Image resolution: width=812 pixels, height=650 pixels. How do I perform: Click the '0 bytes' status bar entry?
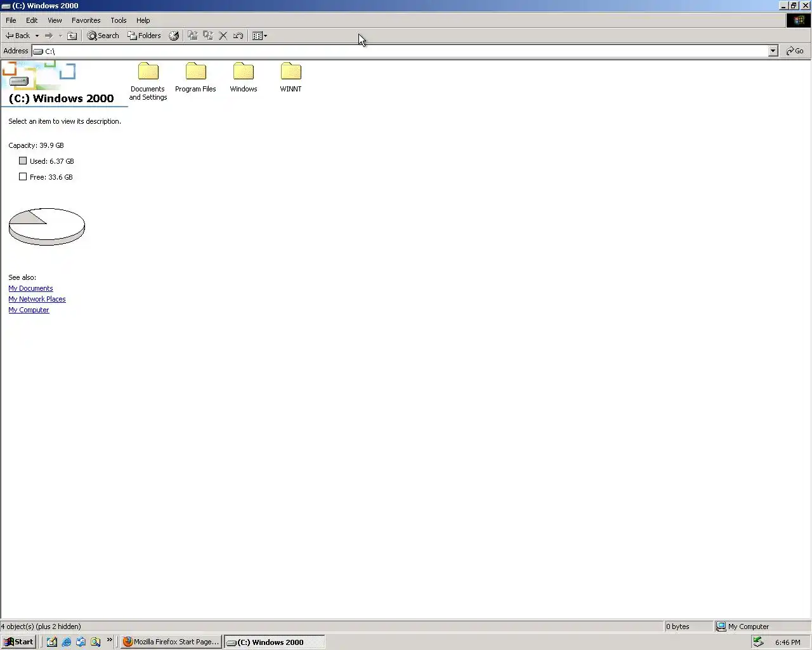[x=678, y=627]
